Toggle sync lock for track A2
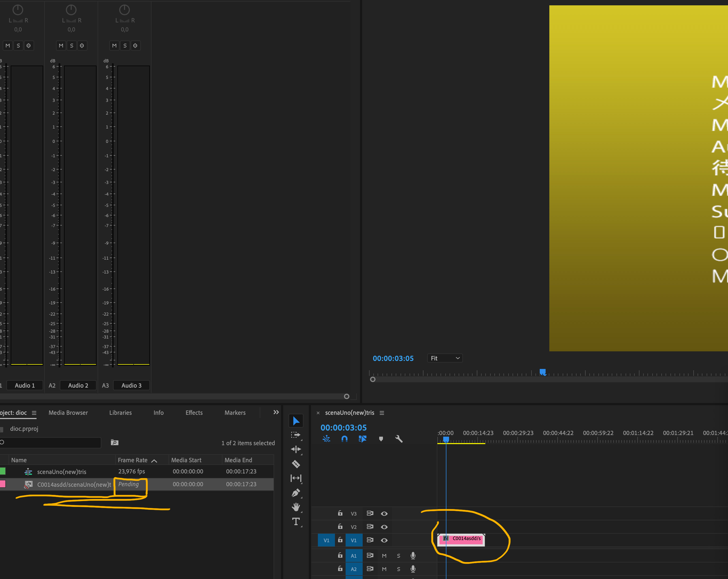Viewport: 728px width, 579px height. 370,569
